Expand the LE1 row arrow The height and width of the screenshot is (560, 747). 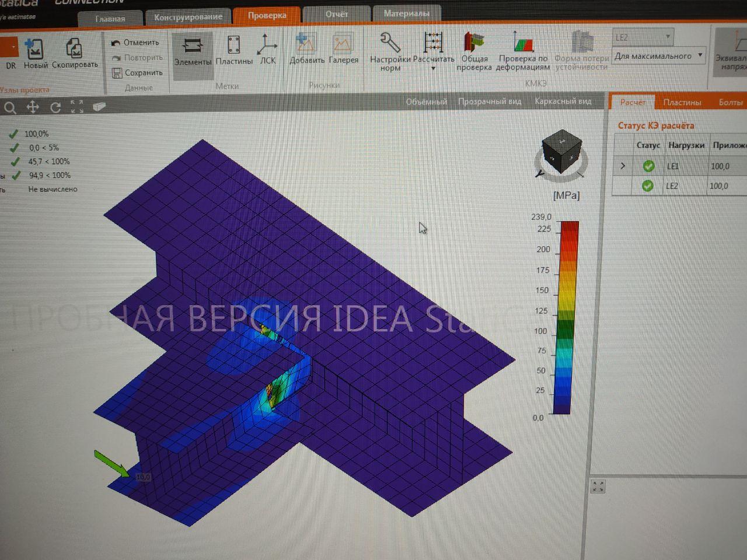coord(623,166)
